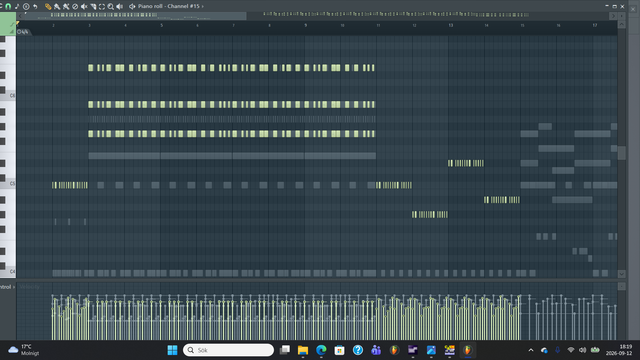The width and height of the screenshot is (640, 360).
Task: Open Windows Start menu
Action: (172, 350)
